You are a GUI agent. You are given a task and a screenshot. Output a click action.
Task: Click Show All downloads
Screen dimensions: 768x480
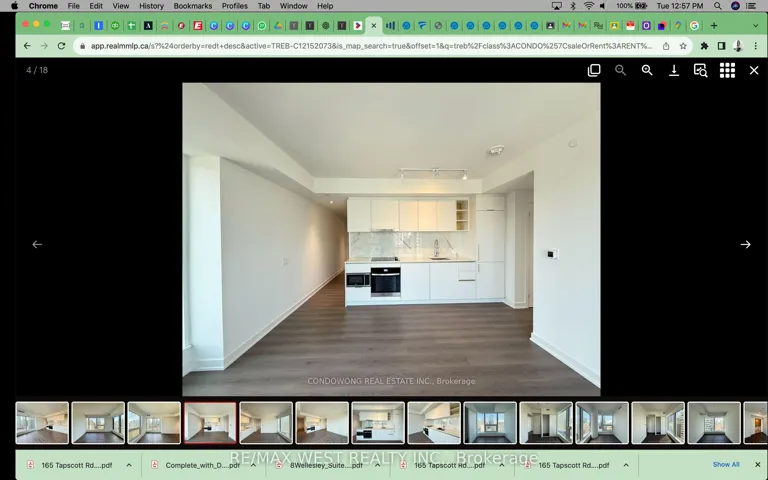[x=726, y=465]
